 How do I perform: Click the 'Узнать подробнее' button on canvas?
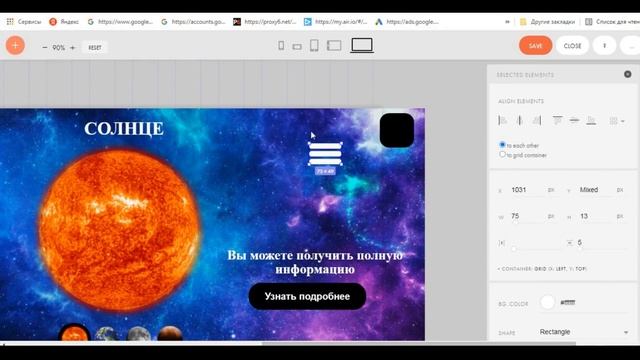point(307,296)
